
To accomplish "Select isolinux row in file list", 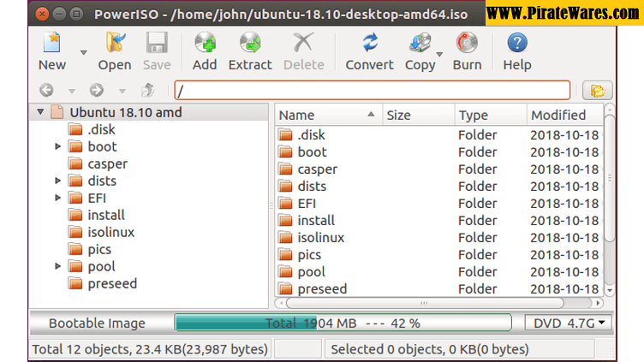I will pyautogui.click(x=439, y=238).
